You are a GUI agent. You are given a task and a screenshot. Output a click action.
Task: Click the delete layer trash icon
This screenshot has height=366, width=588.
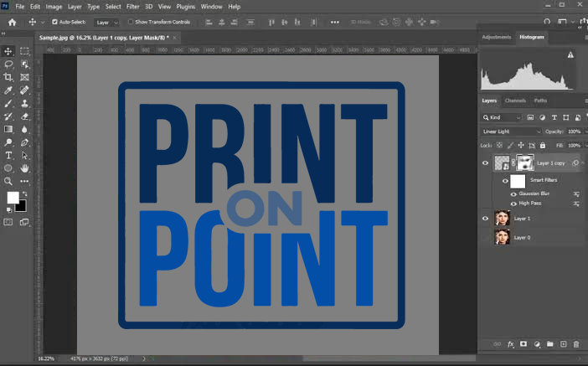point(576,344)
